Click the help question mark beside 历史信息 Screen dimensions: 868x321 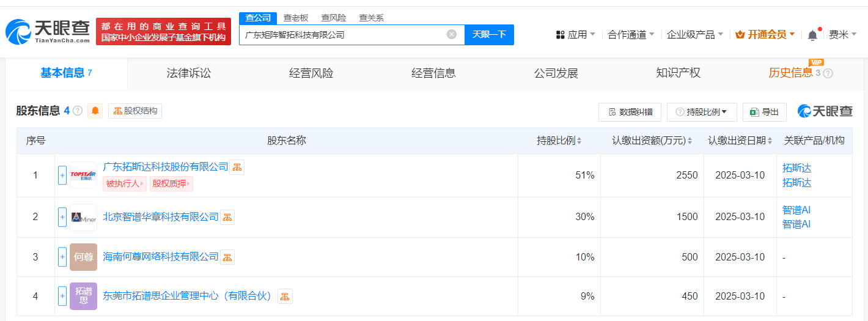click(828, 73)
